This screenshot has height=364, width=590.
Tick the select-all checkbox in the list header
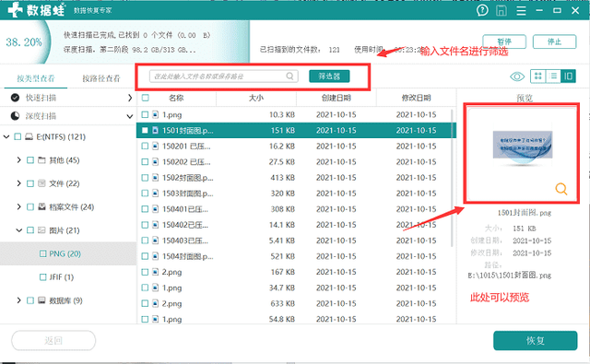[x=146, y=98]
